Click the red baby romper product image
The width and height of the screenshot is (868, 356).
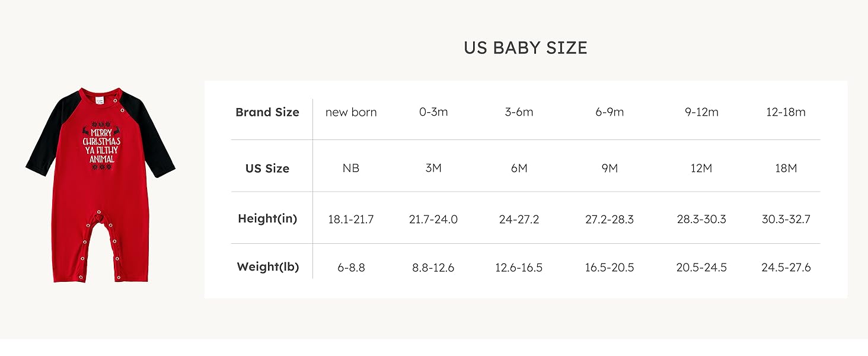tap(100, 185)
